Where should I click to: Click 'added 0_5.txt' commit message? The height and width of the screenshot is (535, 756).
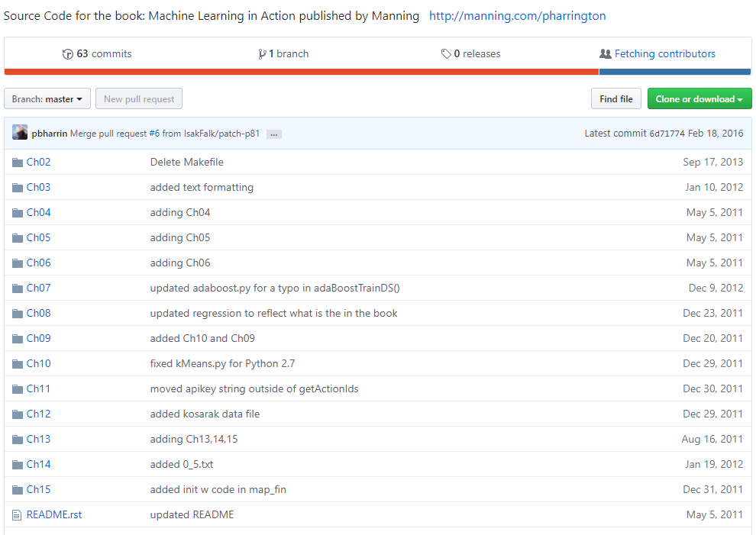(x=181, y=464)
